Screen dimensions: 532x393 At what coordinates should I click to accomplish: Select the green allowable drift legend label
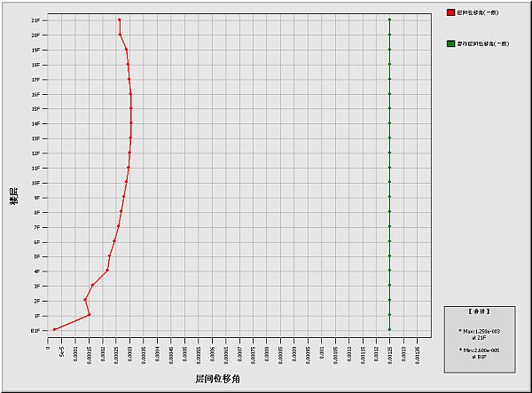pos(483,43)
